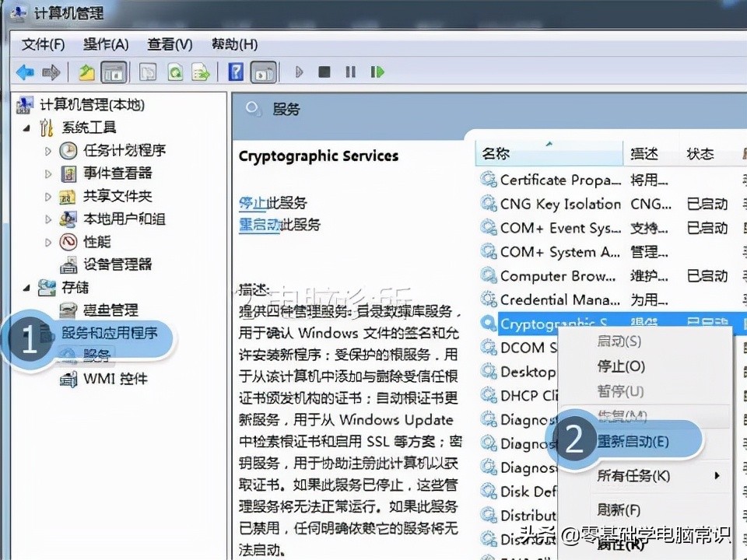This screenshot has height=560, width=747.
Task: Toggle the Show/Hide console tree button
Action: (x=114, y=73)
